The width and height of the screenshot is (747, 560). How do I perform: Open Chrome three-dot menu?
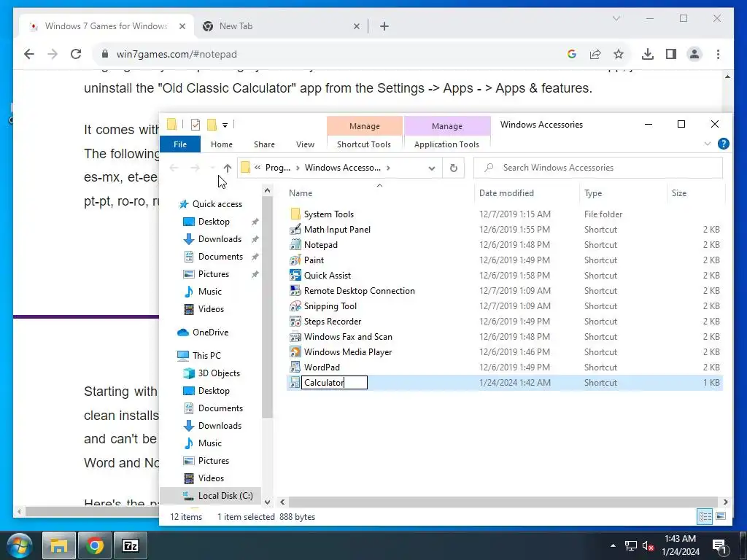click(718, 54)
